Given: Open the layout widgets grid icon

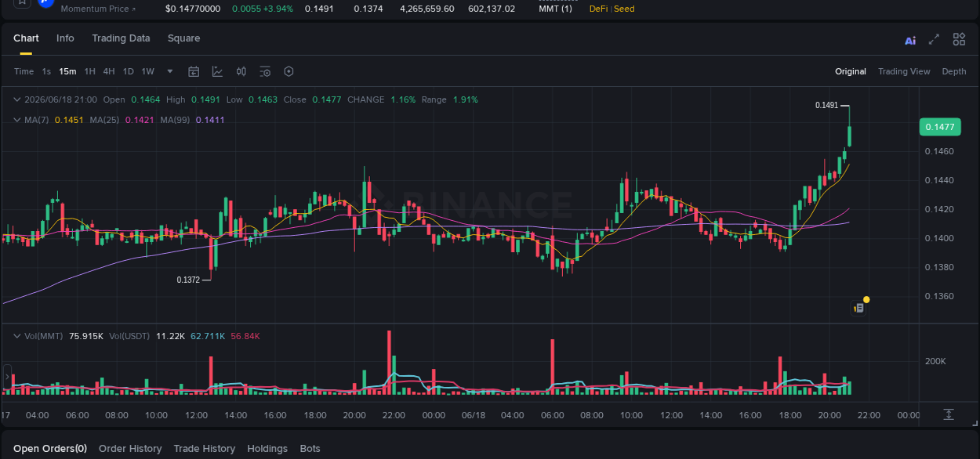Looking at the screenshot, I should point(959,39).
